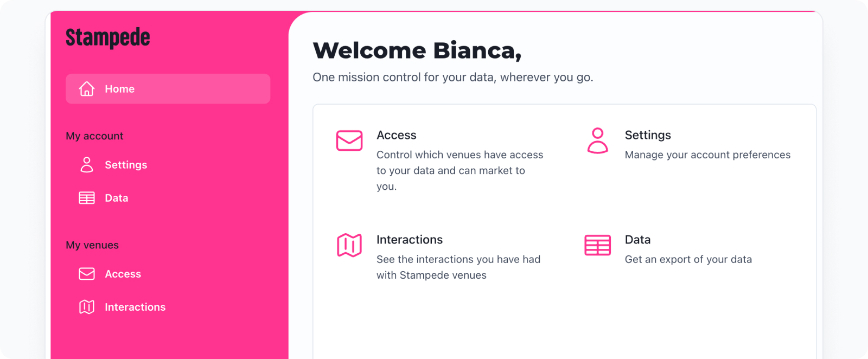The width and height of the screenshot is (868, 359).
Task: Open the Settings card heading link
Action: [x=648, y=135]
